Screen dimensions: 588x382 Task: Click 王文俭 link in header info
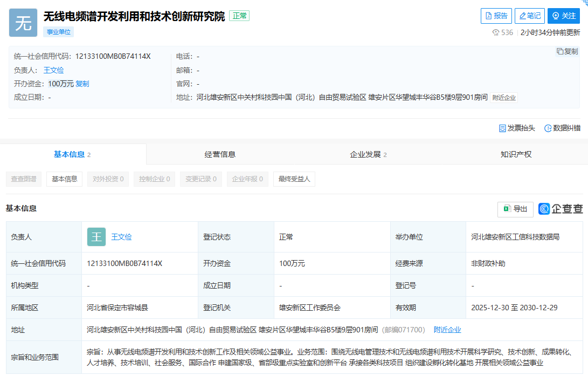[53, 70]
